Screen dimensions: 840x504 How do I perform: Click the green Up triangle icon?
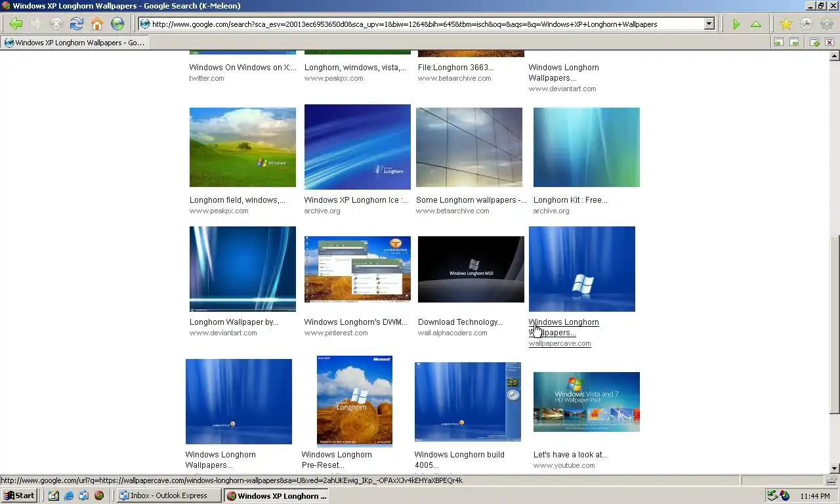756,24
